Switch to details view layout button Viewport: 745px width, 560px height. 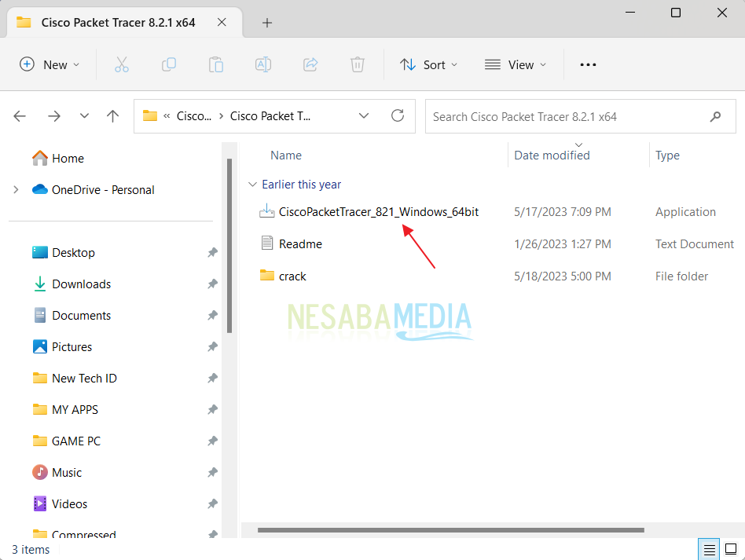click(709, 550)
